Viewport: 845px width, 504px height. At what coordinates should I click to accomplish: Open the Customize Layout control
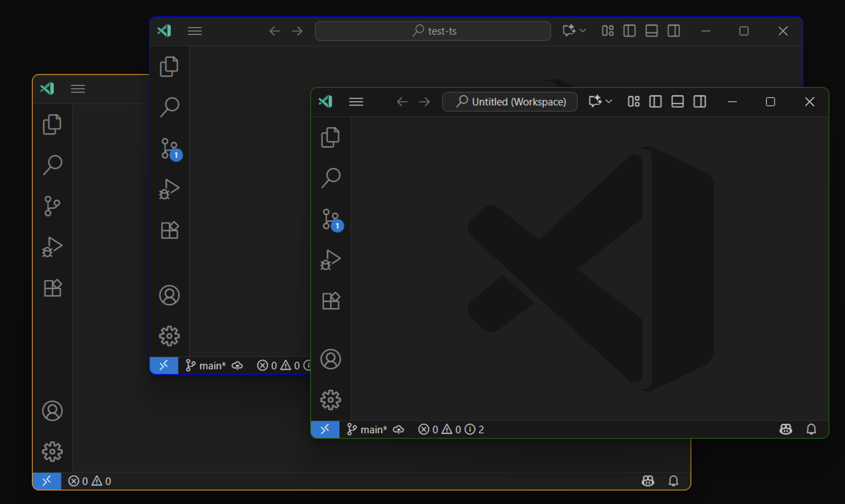coord(633,101)
